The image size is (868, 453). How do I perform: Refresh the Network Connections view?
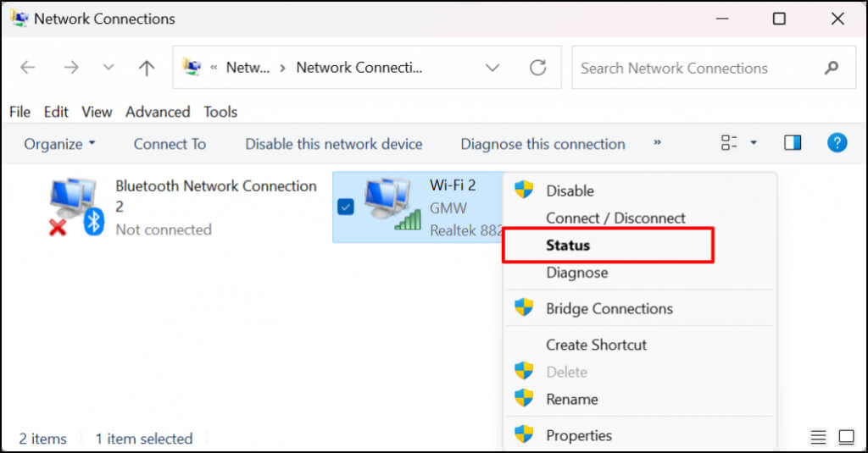(537, 69)
